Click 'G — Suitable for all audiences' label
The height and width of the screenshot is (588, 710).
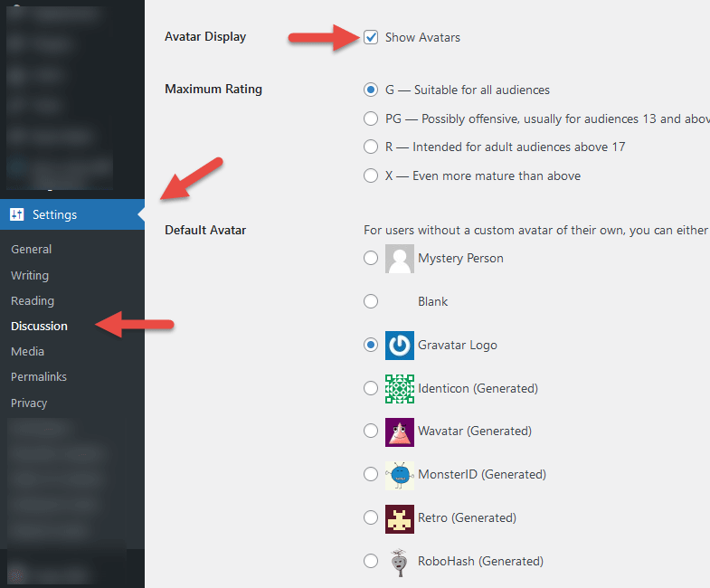[468, 90]
